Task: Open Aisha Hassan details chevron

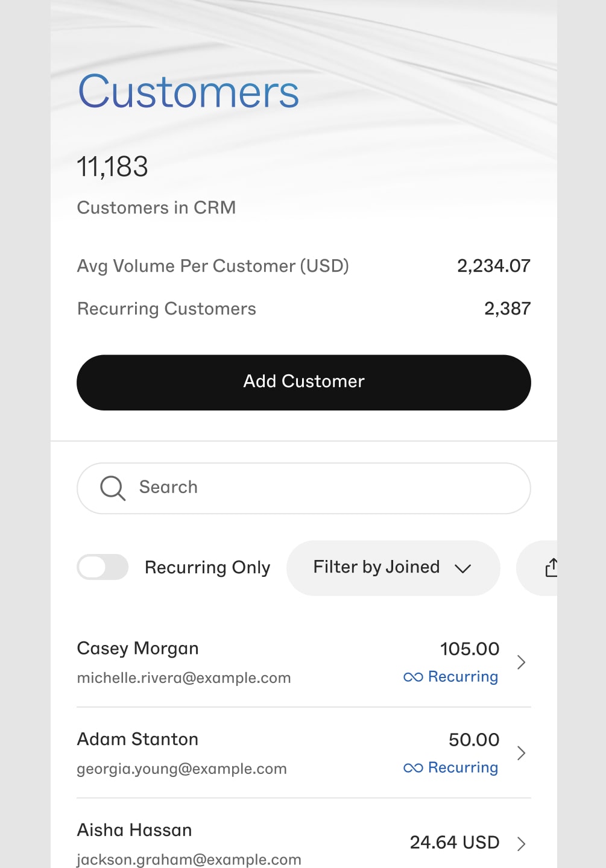Action: (522, 843)
